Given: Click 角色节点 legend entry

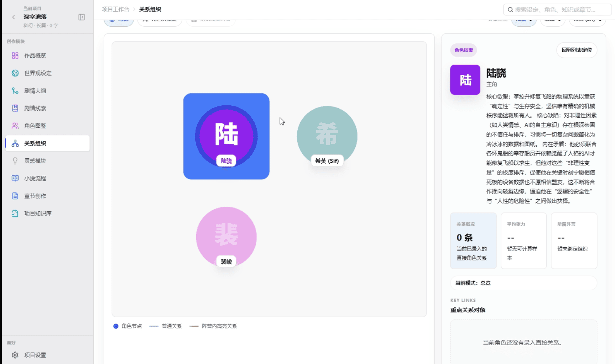Looking at the screenshot, I should (127, 326).
